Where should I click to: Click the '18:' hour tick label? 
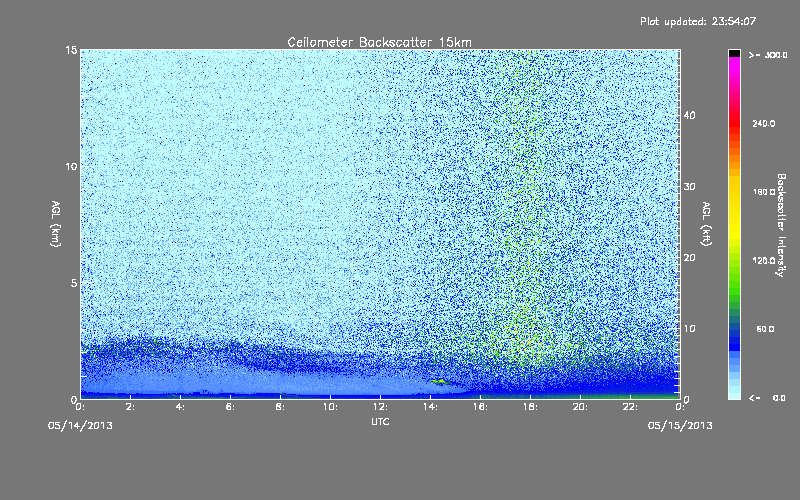coord(530,407)
